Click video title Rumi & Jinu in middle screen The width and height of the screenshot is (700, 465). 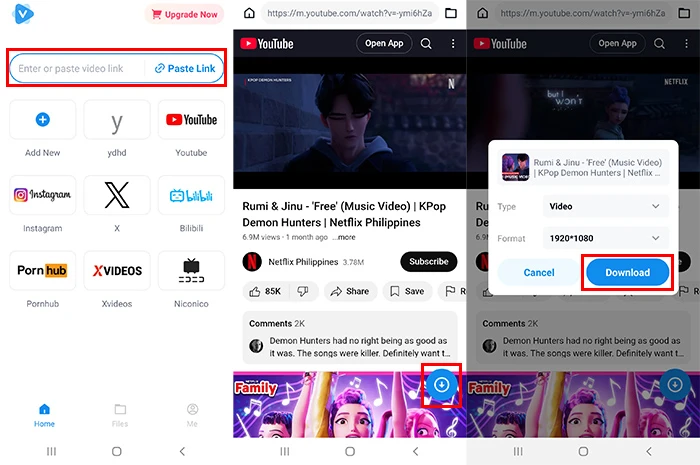pos(344,214)
